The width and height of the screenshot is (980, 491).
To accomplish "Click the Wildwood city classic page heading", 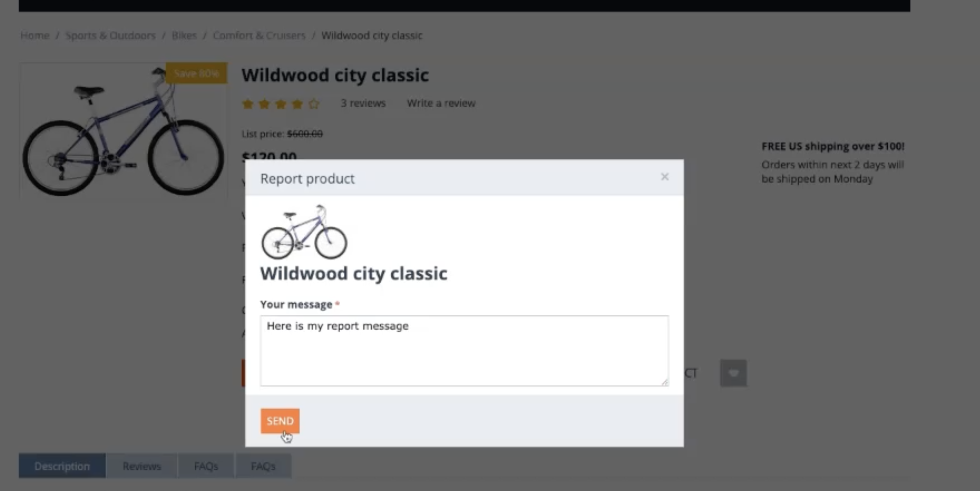I will [x=335, y=75].
